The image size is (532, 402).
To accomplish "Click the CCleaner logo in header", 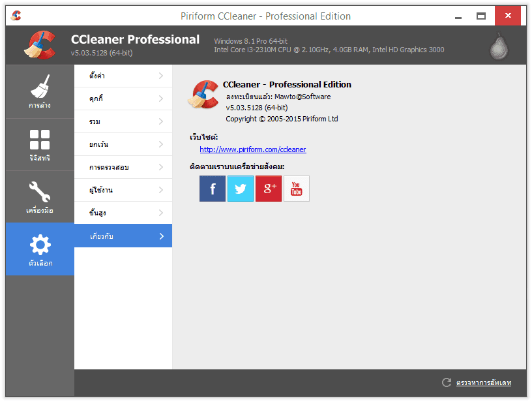I will pyautogui.click(x=40, y=45).
